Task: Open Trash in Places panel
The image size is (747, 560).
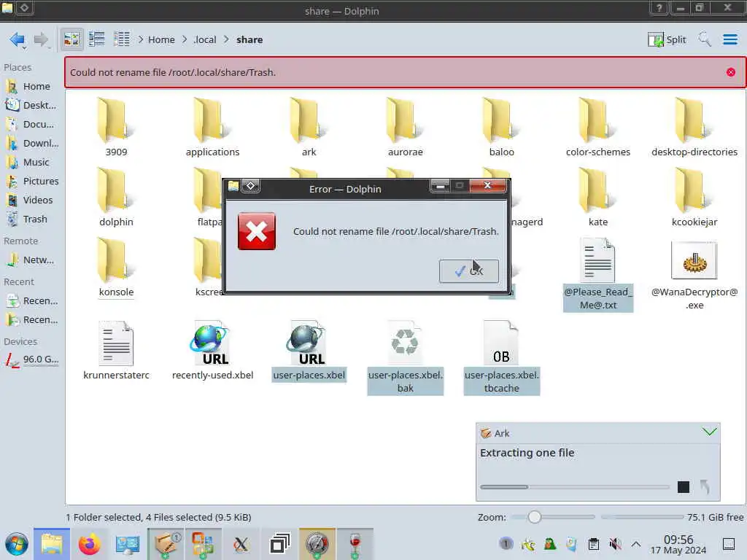Action: (31, 219)
